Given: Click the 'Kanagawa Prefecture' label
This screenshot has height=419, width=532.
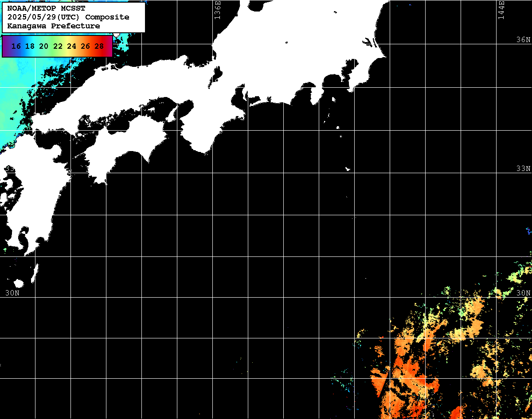Looking at the screenshot, I should pyautogui.click(x=54, y=26).
